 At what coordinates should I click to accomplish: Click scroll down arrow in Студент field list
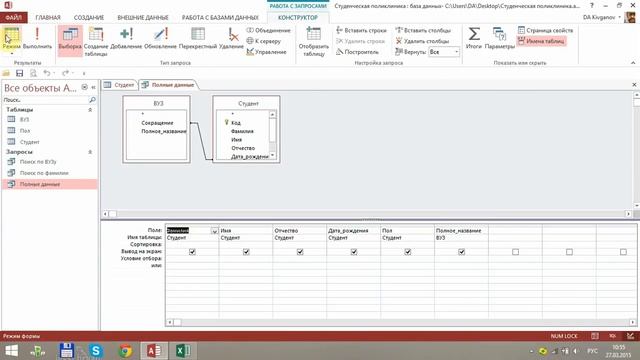pos(272,156)
